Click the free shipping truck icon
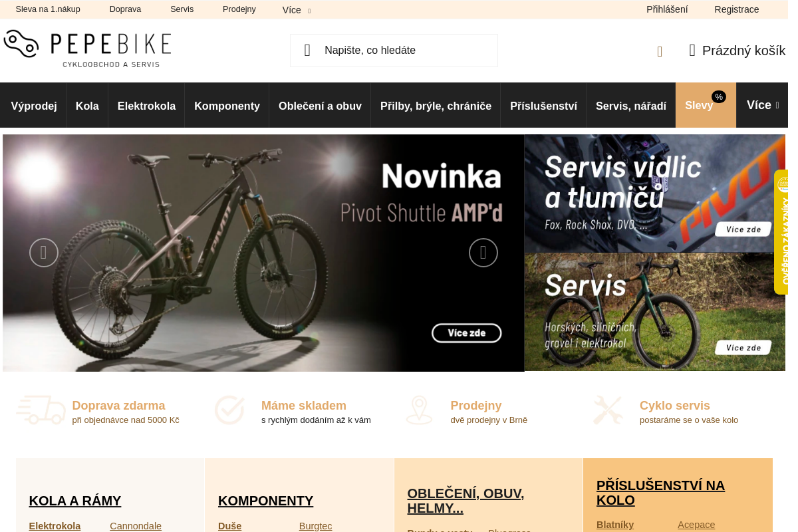 [41, 410]
